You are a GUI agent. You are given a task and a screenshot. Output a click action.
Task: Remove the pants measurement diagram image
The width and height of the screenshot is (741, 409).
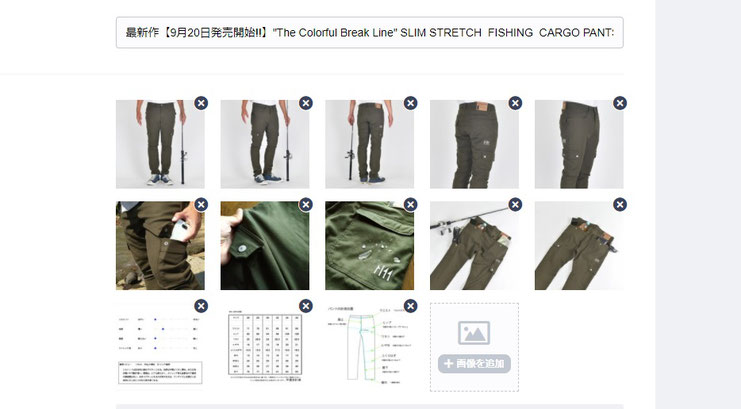[411, 306]
